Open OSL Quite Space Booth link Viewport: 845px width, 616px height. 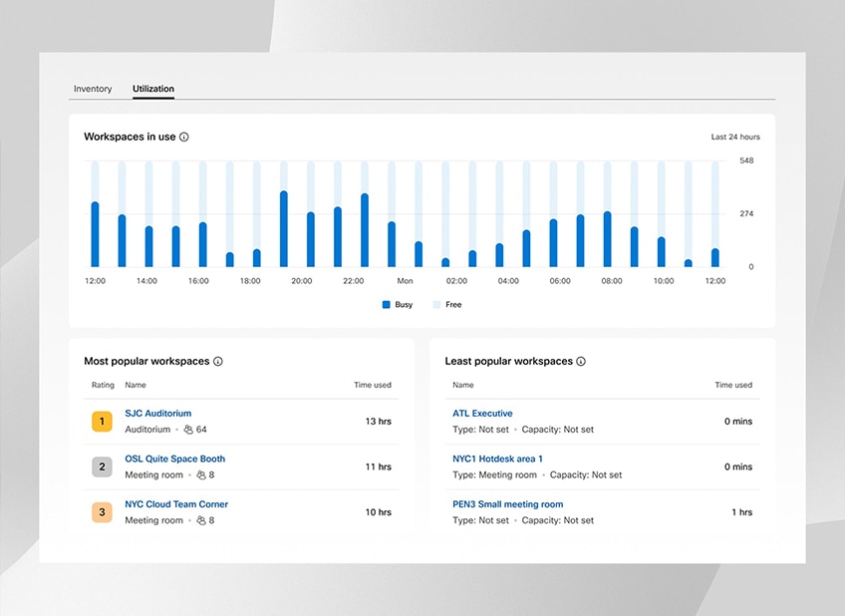point(174,460)
